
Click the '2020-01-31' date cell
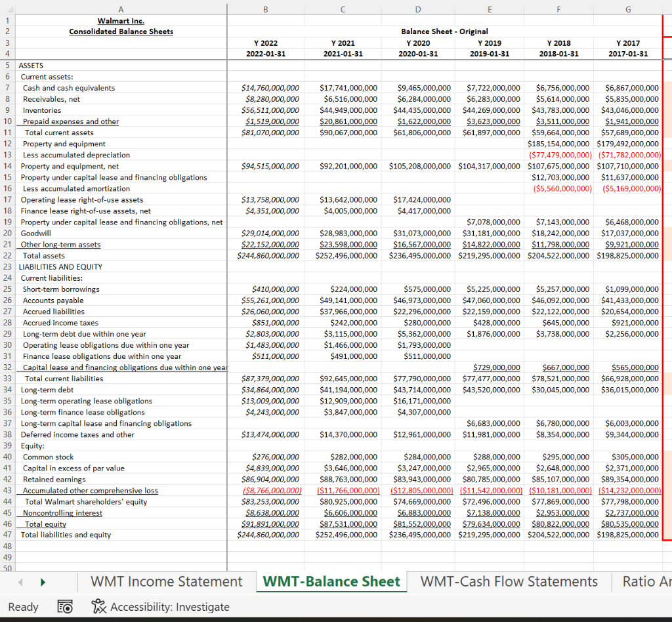(418, 54)
